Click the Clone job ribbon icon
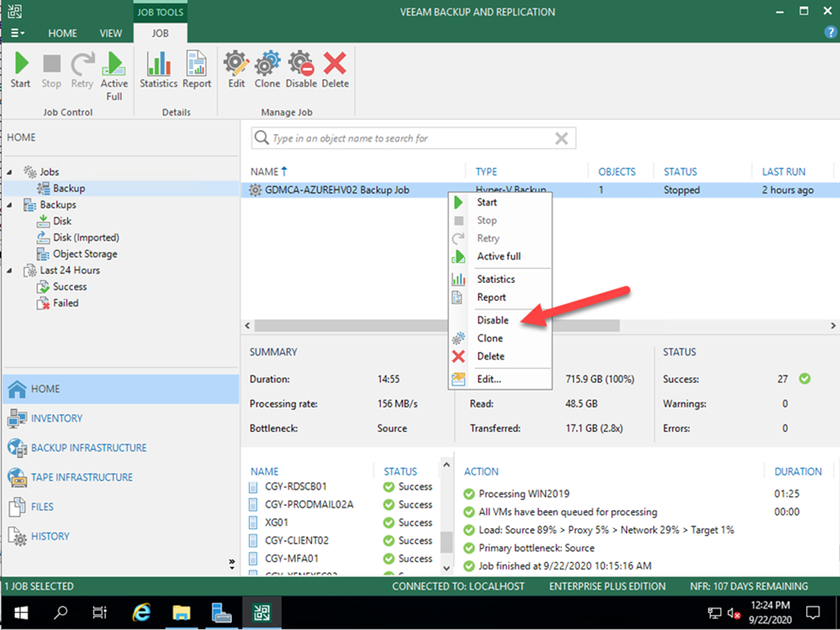Viewport: 840px width, 630px height. click(267, 70)
